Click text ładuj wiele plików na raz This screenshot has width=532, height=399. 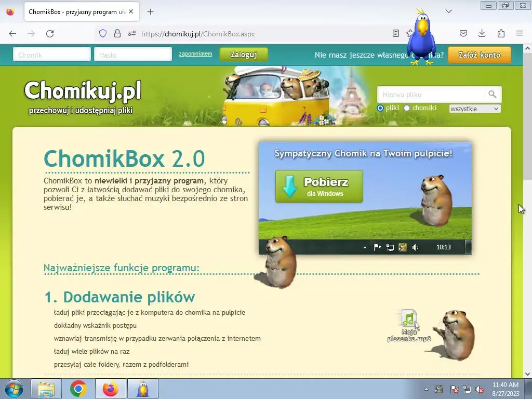[x=91, y=352]
